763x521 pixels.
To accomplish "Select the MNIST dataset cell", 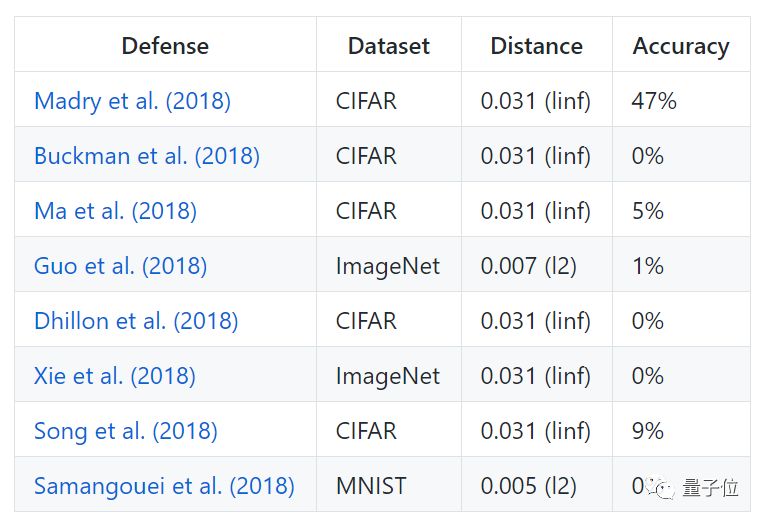I will 371,486.
